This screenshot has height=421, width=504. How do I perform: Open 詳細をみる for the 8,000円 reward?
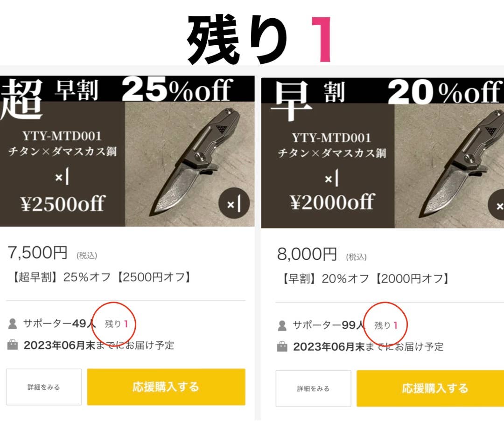(x=314, y=388)
